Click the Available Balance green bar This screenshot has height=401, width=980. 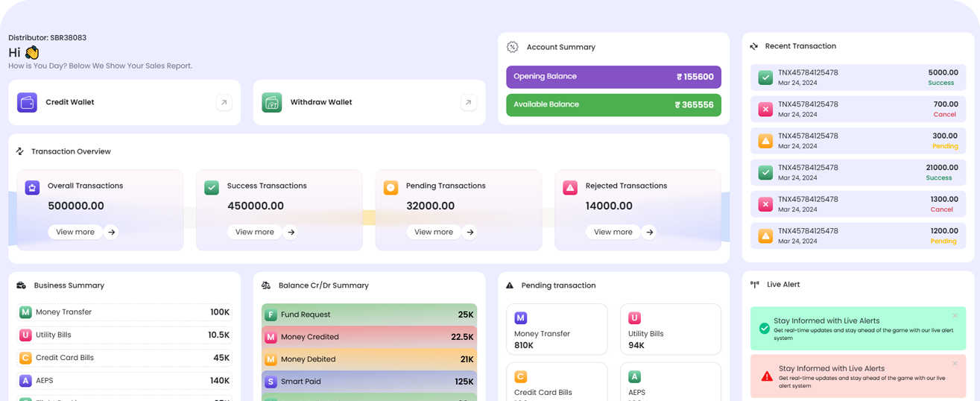(613, 105)
